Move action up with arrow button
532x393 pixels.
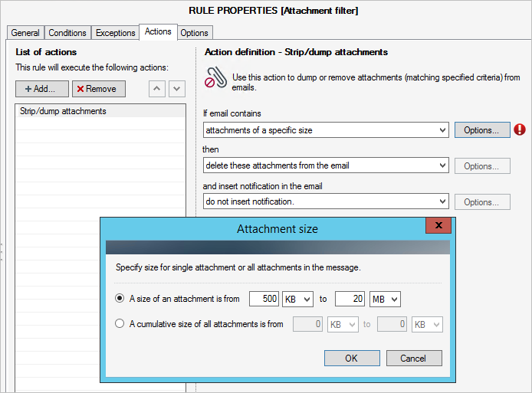156,89
